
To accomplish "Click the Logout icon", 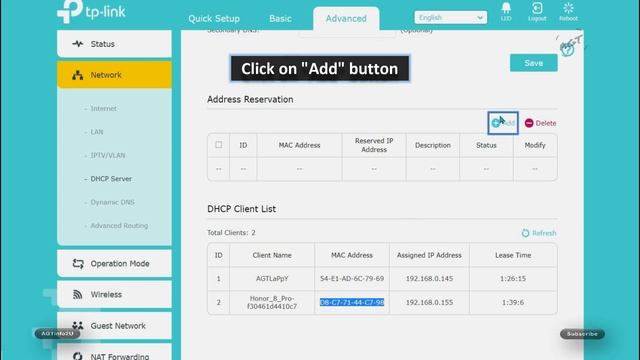I will coord(537,8).
